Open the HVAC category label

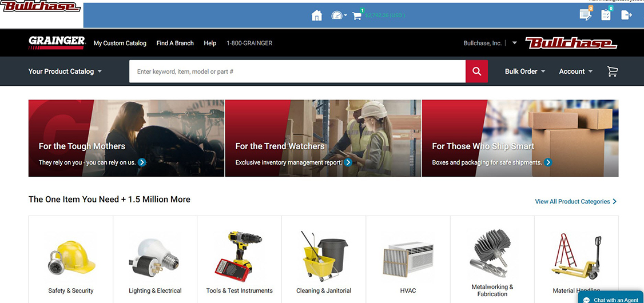point(408,290)
